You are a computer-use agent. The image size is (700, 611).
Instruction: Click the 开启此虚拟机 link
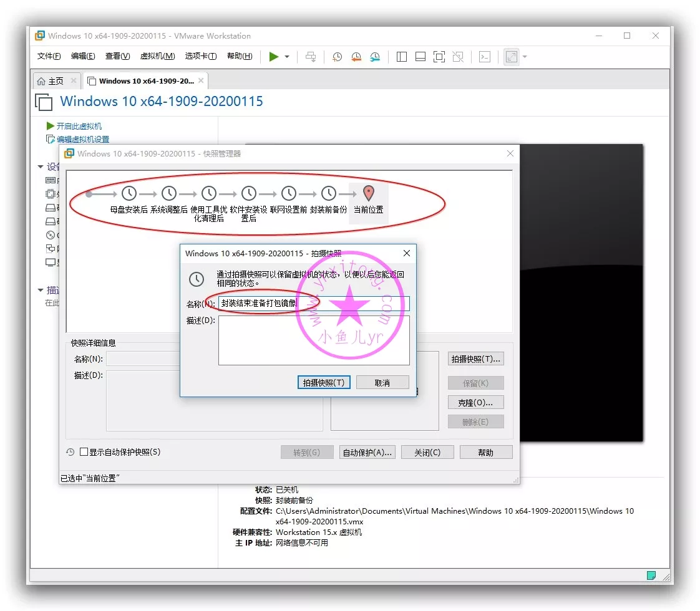[x=79, y=126]
